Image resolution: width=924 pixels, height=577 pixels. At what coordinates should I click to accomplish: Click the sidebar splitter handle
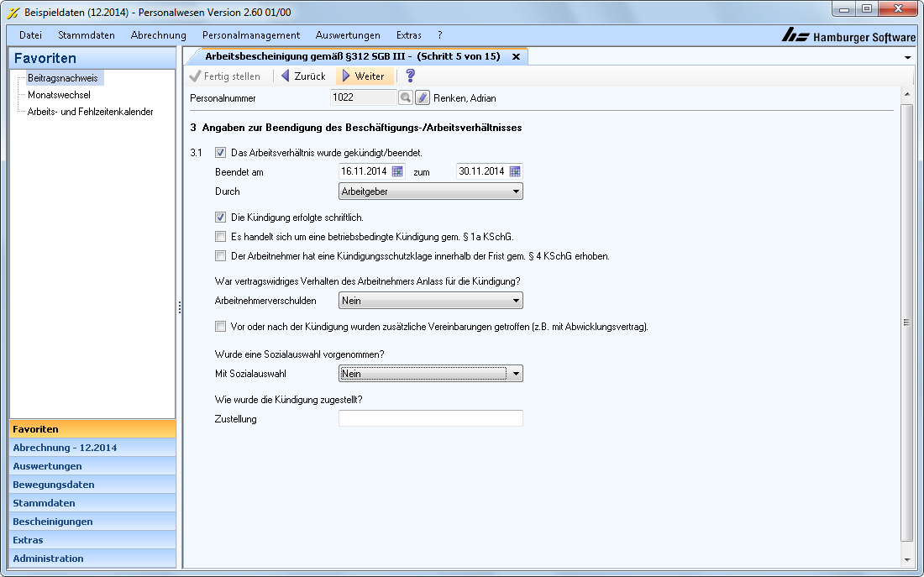point(179,307)
